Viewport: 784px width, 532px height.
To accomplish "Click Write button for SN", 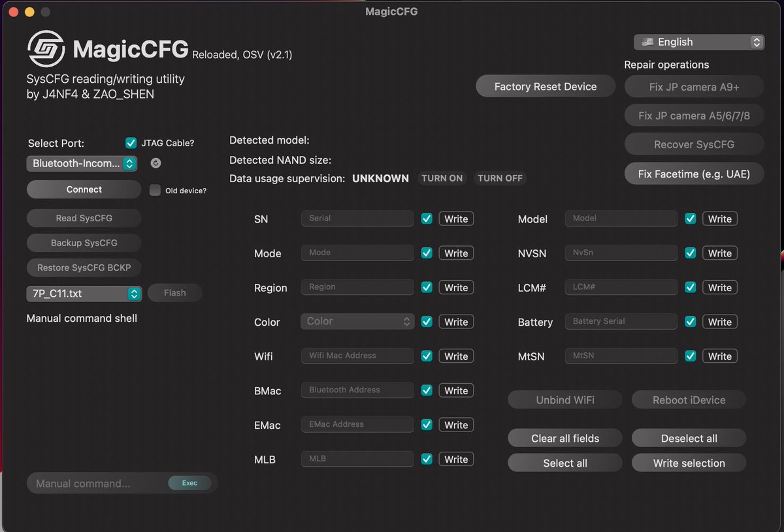I will (x=456, y=219).
